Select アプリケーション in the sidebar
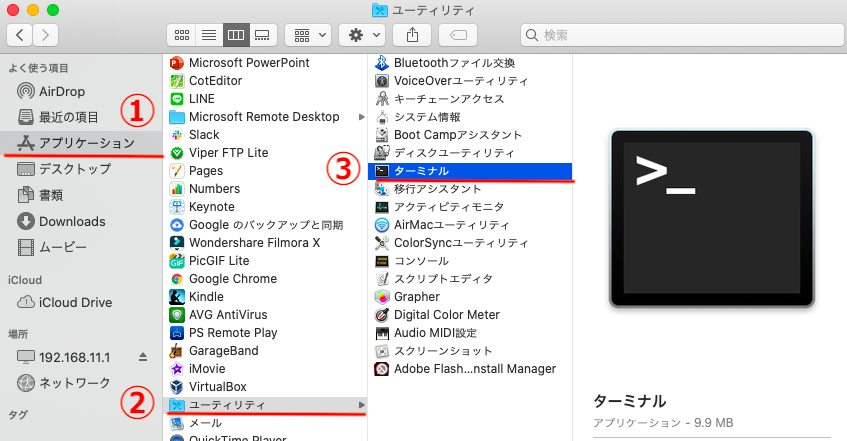847x441 pixels. point(81,143)
